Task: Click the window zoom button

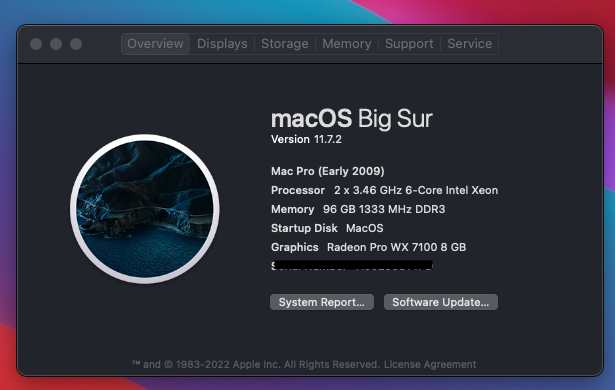Action: tap(76, 44)
